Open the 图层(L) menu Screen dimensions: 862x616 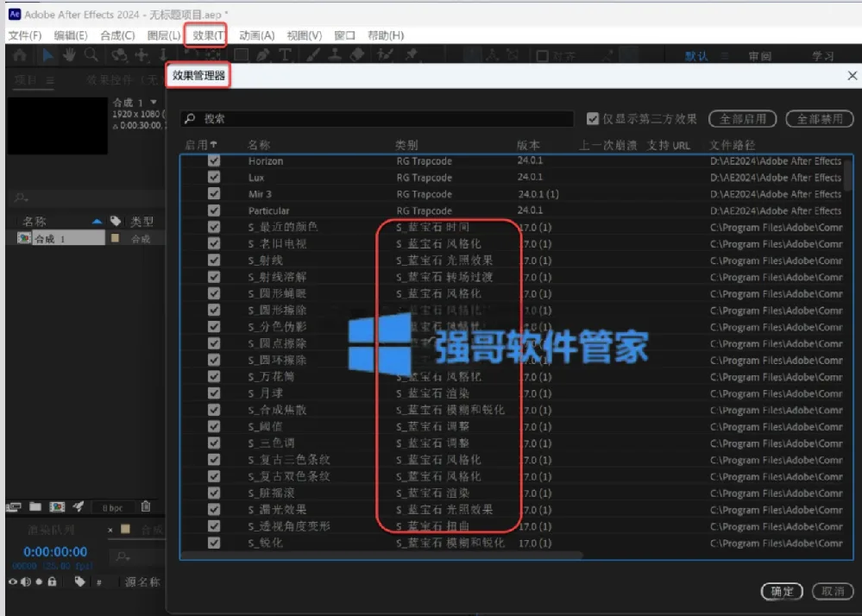point(164,35)
